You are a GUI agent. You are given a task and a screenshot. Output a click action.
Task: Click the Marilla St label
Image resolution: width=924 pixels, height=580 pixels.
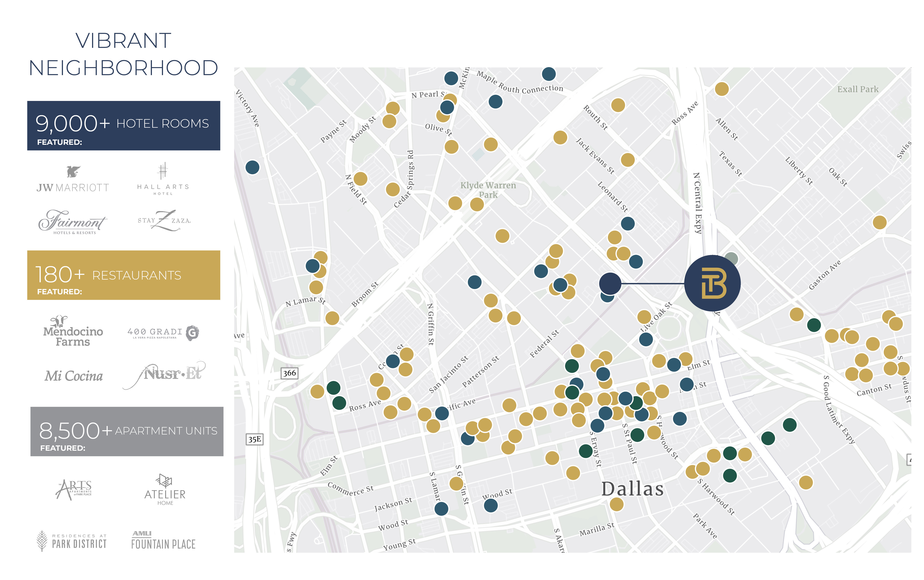[x=597, y=529]
